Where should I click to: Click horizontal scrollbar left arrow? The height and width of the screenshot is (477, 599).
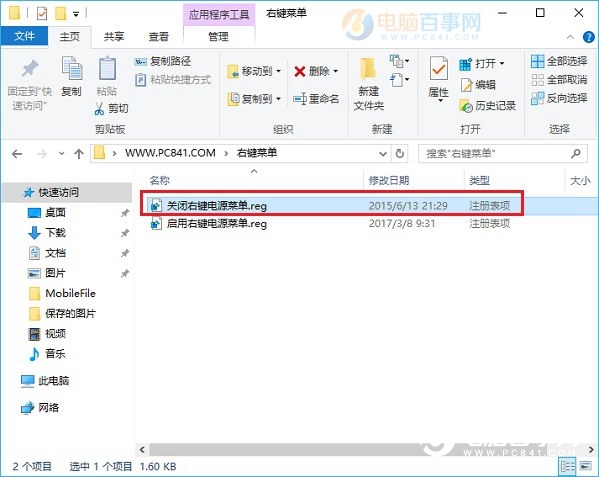point(142,450)
